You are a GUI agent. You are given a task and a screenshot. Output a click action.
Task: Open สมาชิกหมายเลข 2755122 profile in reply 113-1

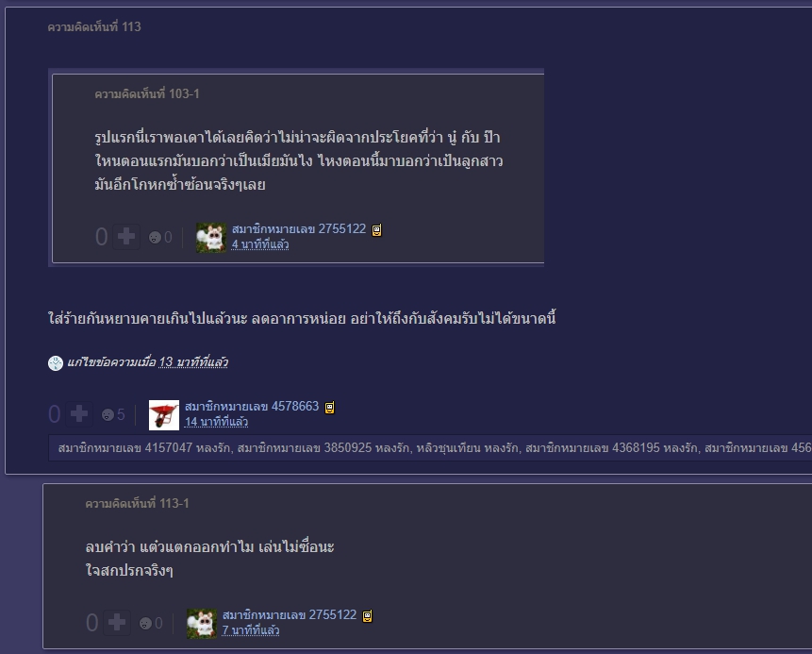coord(290,614)
